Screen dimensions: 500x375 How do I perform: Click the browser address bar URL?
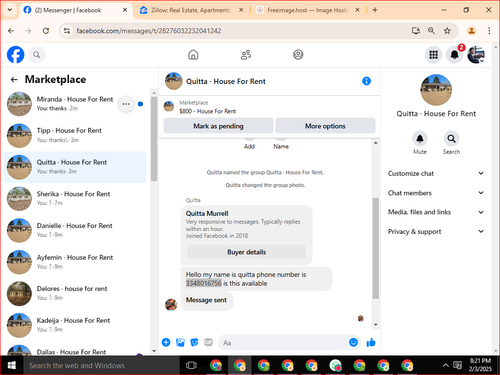click(x=149, y=31)
